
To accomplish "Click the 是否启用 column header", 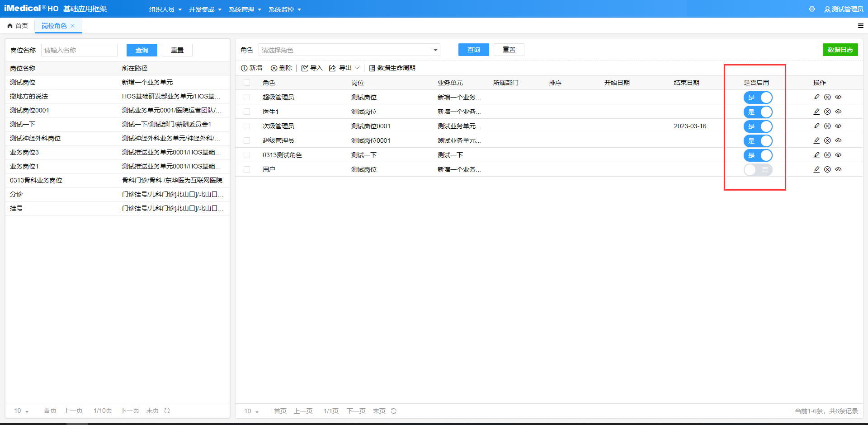I will [x=756, y=83].
